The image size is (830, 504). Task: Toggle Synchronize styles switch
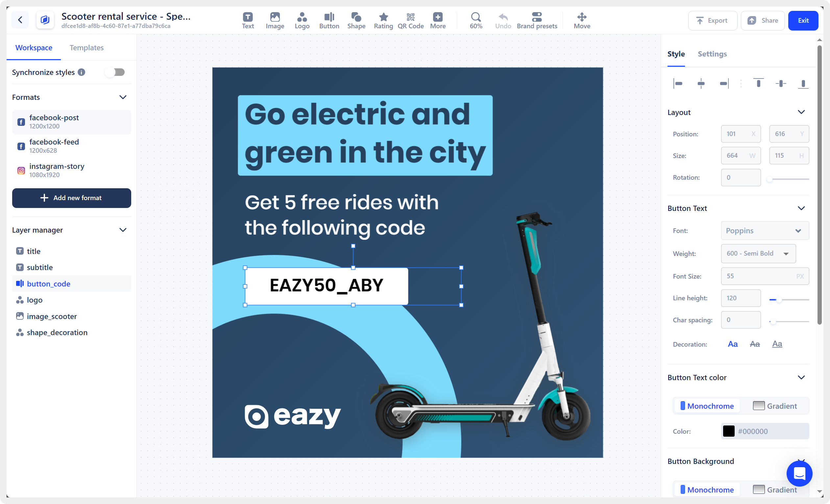click(x=114, y=72)
